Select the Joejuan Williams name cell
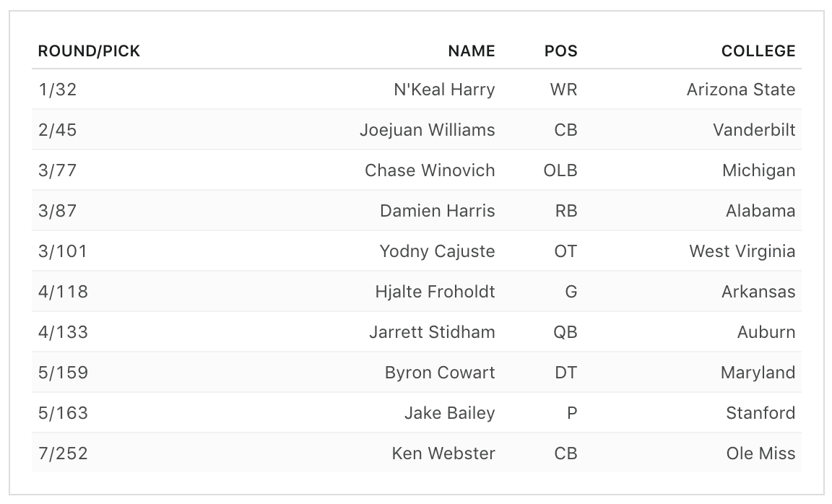 point(427,131)
